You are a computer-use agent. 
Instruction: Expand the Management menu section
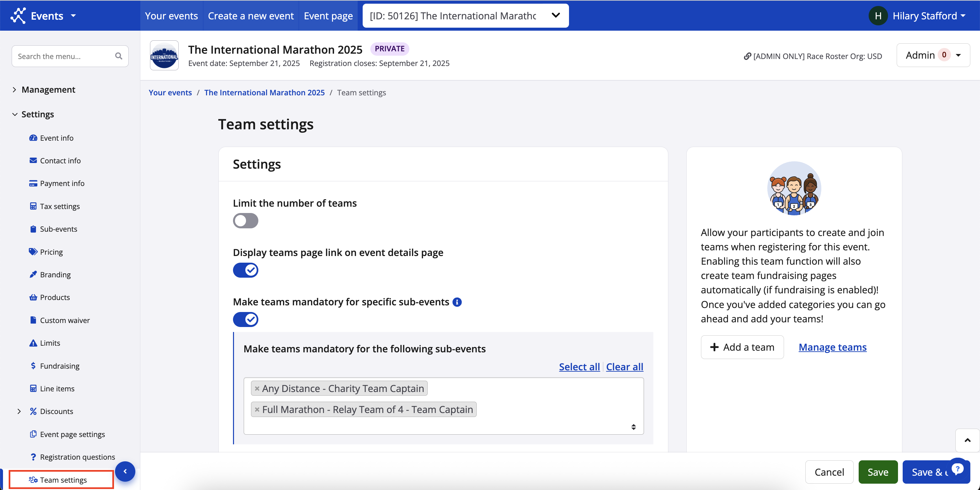pyautogui.click(x=48, y=89)
